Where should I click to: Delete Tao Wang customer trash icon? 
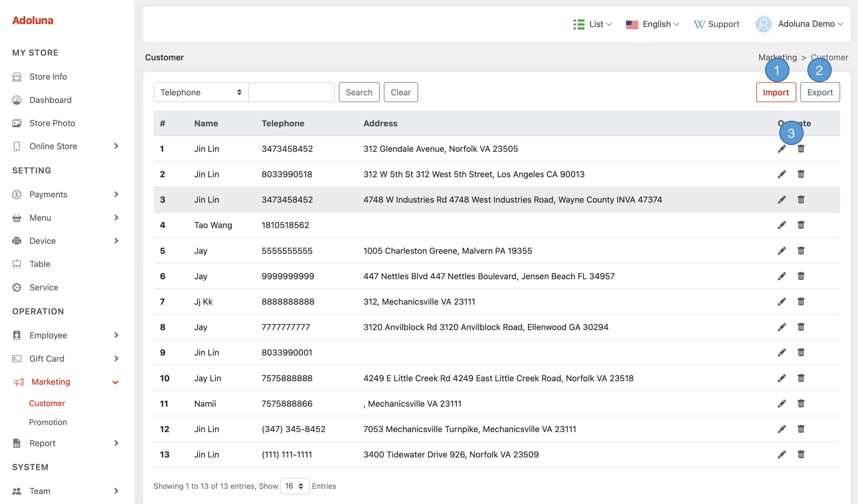click(801, 225)
